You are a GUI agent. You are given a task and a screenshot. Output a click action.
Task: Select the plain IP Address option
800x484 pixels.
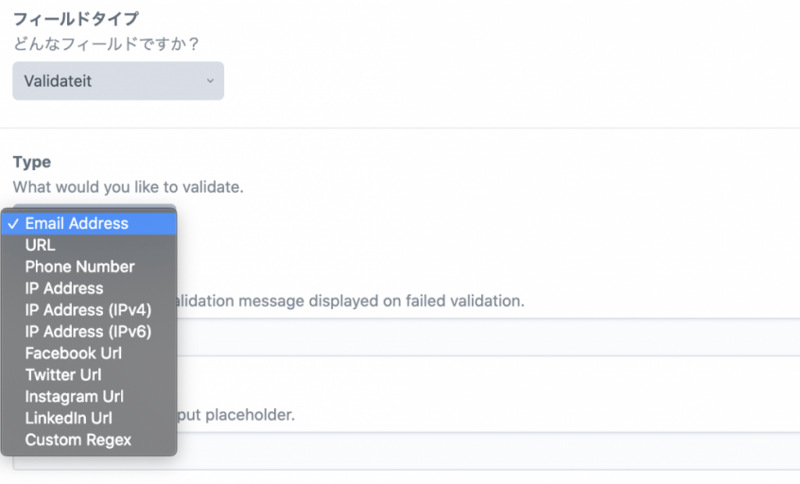tap(64, 288)
